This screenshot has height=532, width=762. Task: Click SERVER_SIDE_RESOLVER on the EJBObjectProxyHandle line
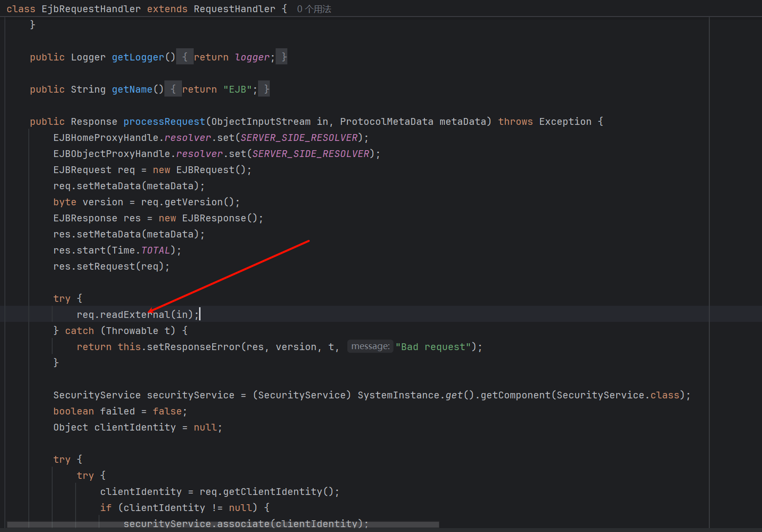311,154
